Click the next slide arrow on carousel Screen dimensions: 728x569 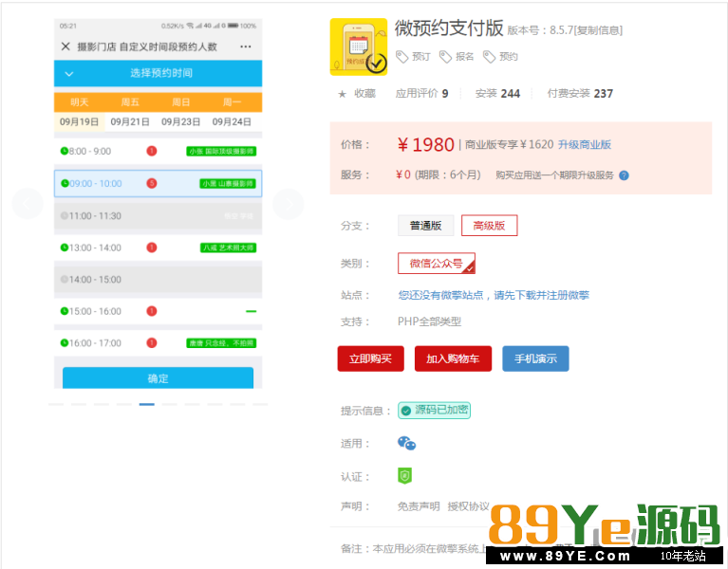(x=289, y=204)
